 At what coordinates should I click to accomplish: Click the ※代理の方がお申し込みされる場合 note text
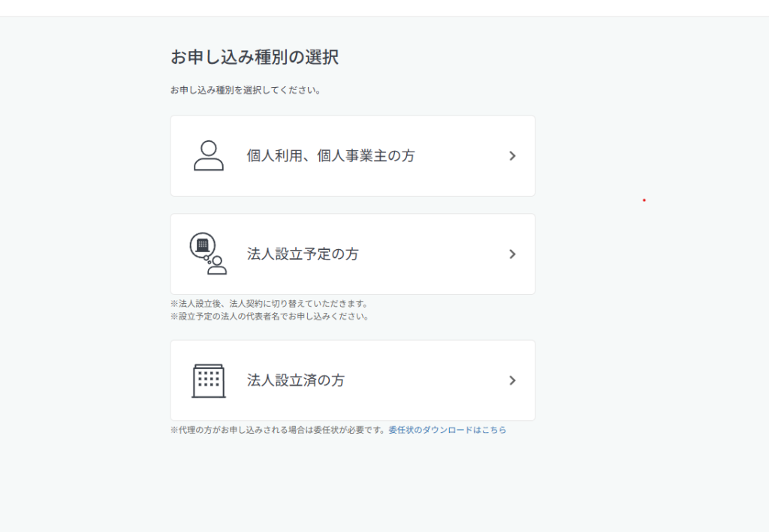(x=278, y=431)
